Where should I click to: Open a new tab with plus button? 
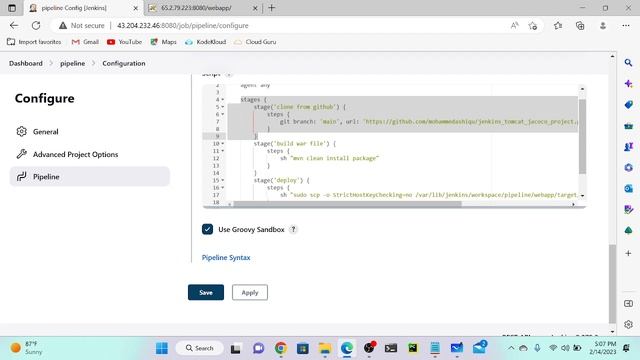tap(271, 8)
